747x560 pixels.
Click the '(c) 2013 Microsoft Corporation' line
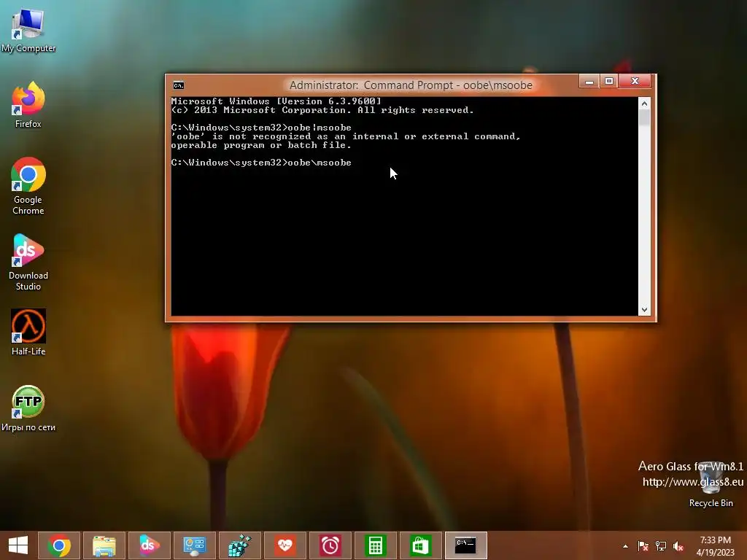click(x=322, y=110)
